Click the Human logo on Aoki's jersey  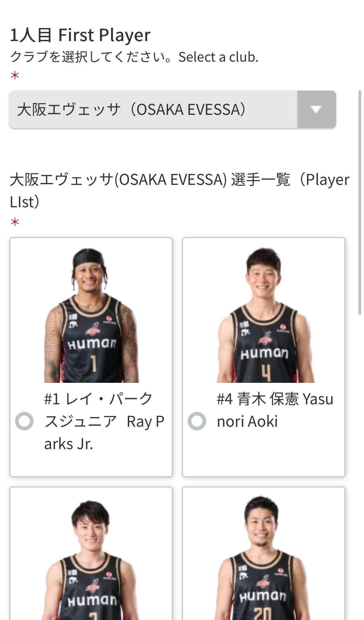pos(264,353)
